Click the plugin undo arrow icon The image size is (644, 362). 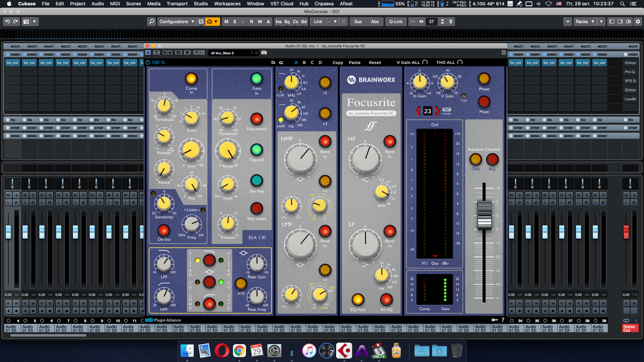click(273, 62)
